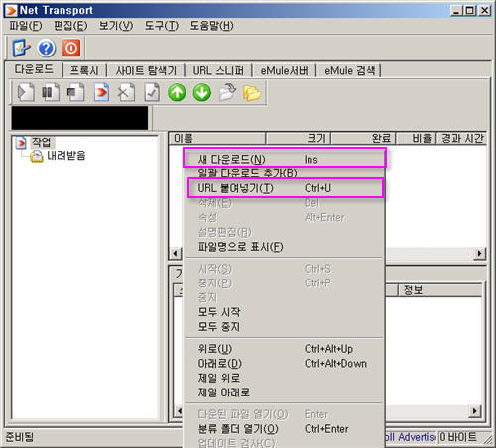Viewport: 496px width, 448px height.
Task: Choose 일괄 다운로드 추가(B) menu entry
Action: point(285,173)
